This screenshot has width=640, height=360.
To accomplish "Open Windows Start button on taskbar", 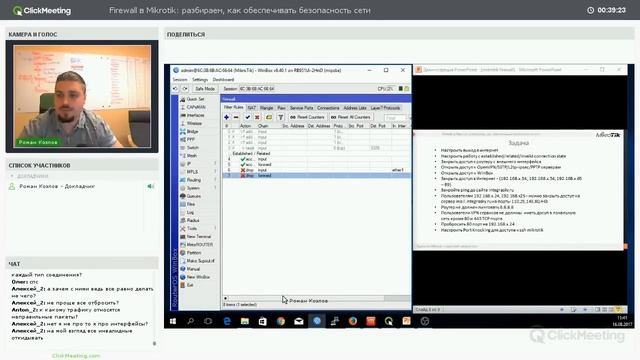I will click(x=173, y=321).
